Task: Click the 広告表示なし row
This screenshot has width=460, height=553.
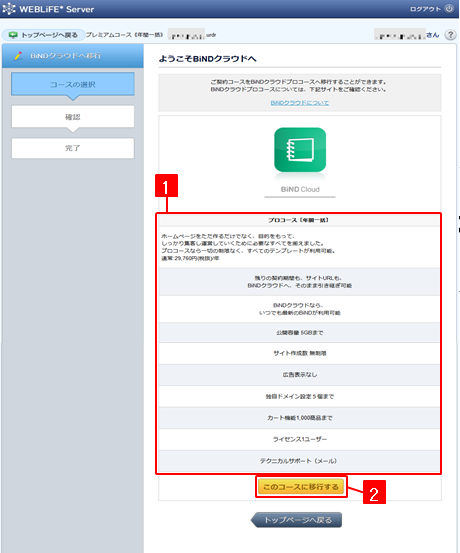Action: coord(299,375)
